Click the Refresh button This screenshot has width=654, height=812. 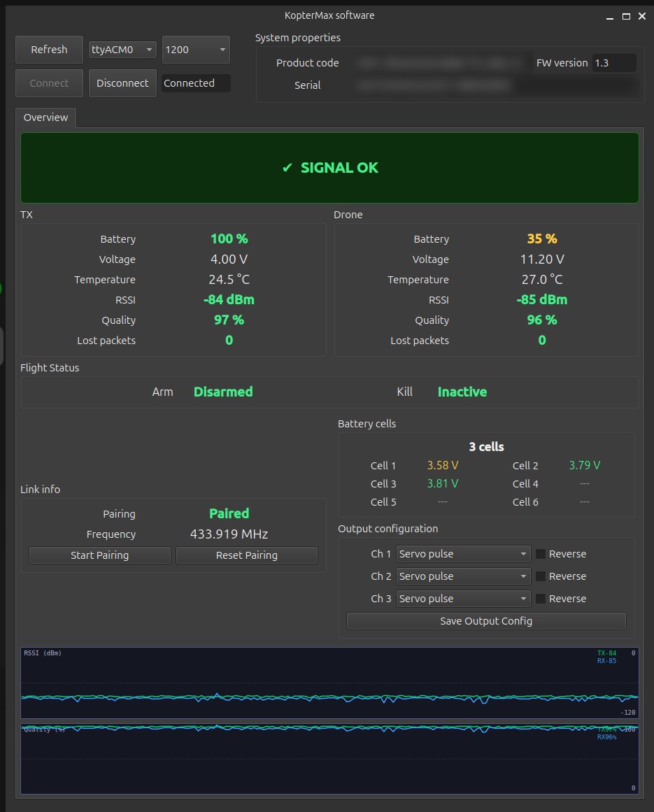49,50
